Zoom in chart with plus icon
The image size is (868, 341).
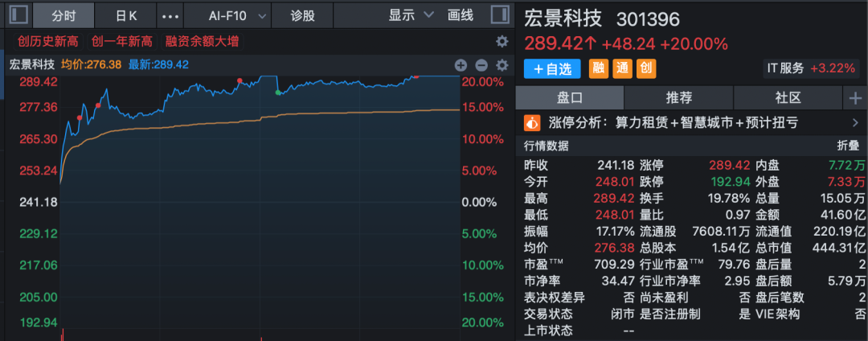pos(461,65)
